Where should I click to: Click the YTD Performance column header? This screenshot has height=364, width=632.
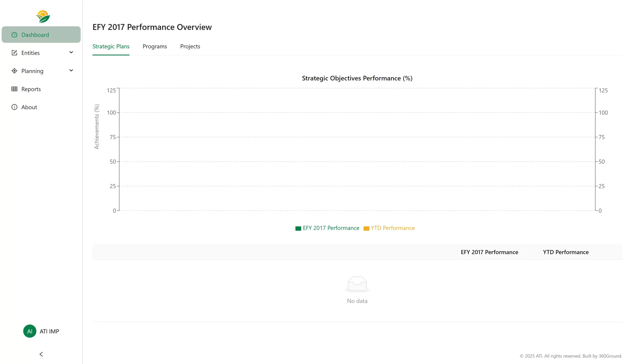point(566,252)
